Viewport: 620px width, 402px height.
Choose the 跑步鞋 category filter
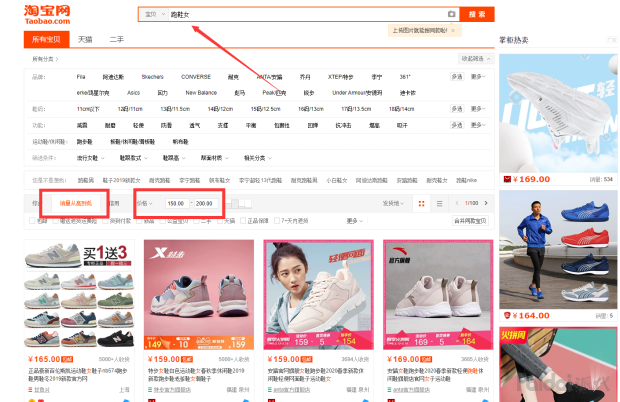click(84, 142)
